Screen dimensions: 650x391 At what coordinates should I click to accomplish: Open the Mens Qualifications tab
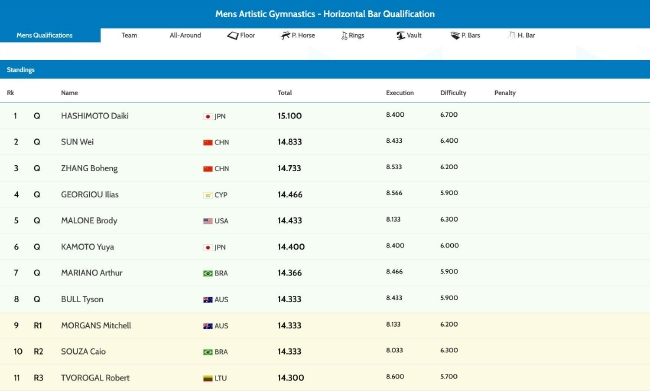coord(50,35)
